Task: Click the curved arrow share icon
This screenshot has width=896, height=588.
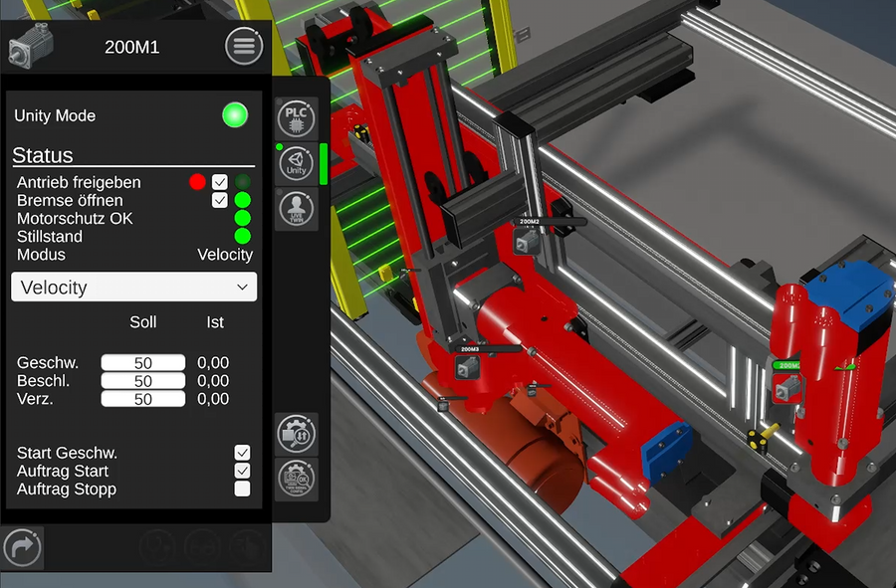Action: (22, 548)
